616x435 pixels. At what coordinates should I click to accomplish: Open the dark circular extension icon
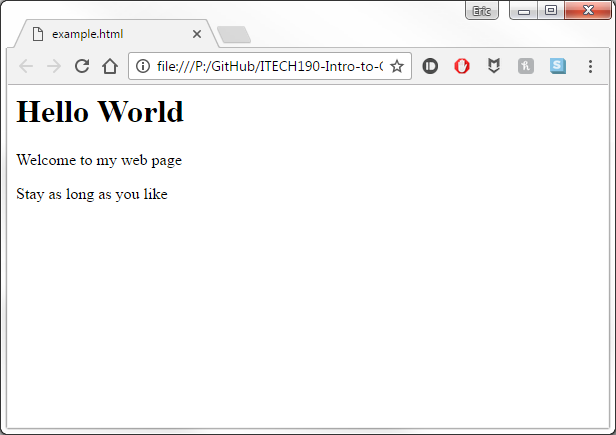click(430, 66)
